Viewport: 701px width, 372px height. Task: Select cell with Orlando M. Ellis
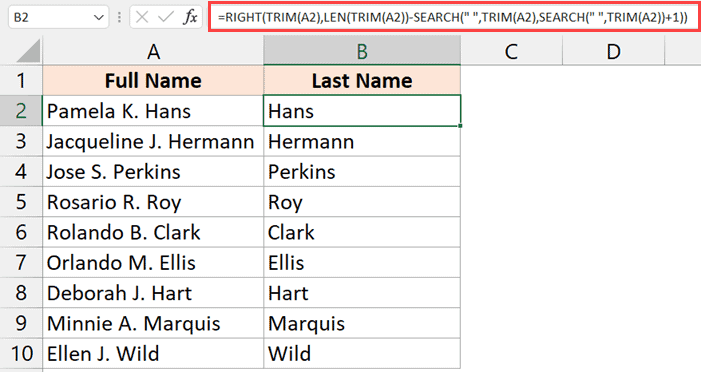point(153,262)
